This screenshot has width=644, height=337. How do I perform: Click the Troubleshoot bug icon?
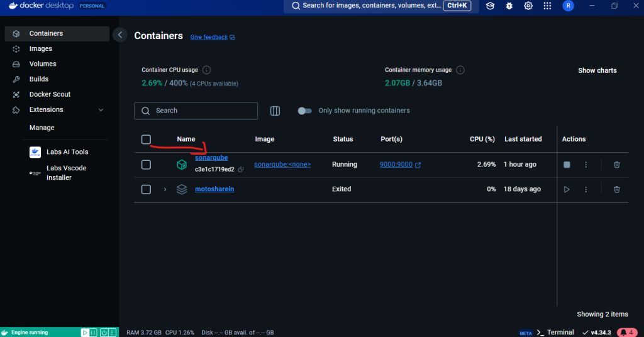(x=509, y=6)
